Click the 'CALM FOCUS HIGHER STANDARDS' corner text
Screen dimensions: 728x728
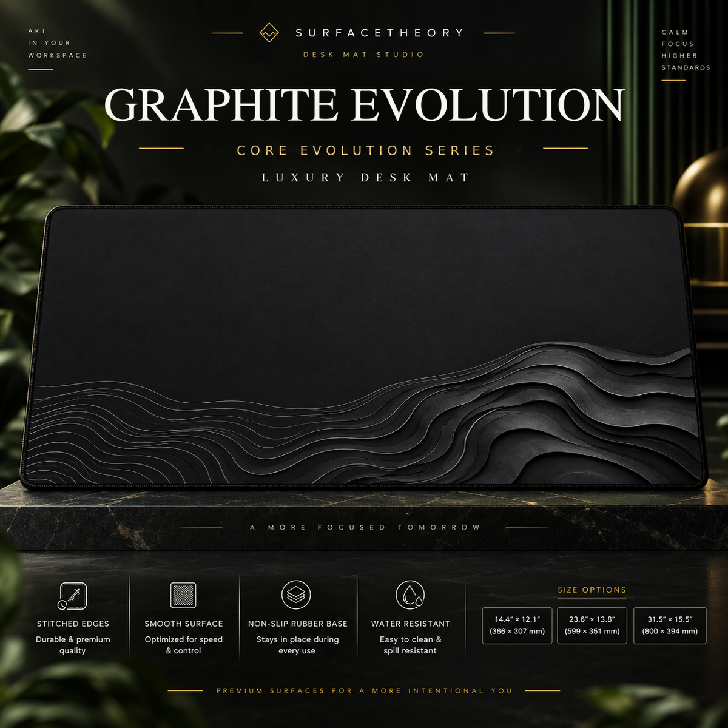[686, 50]
